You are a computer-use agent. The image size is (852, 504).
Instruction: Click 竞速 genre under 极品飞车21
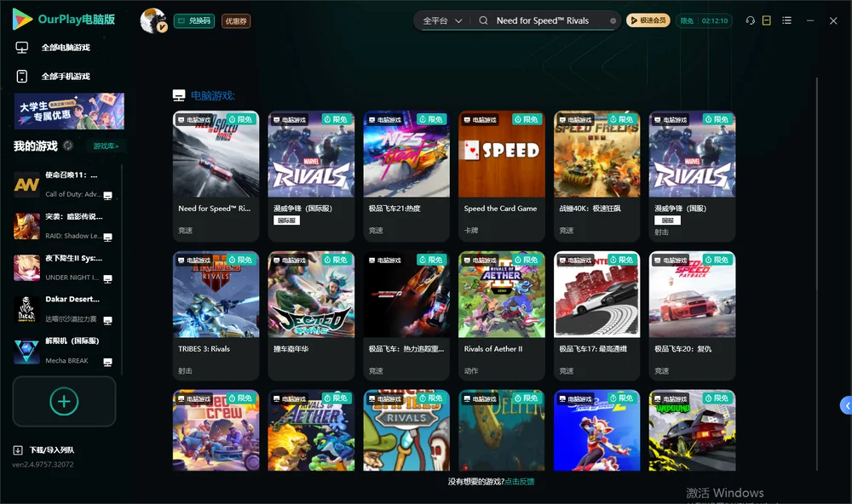pyautogui.click(x=376, y=230)
